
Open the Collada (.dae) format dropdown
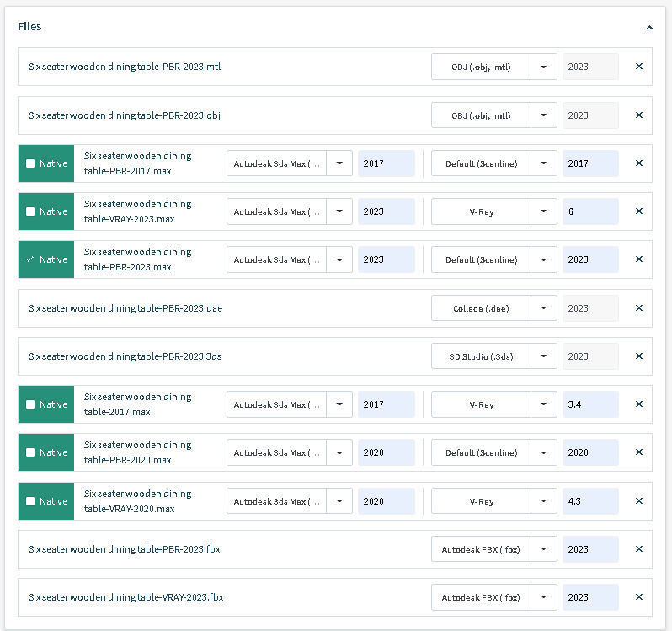[x=543, y=308]
